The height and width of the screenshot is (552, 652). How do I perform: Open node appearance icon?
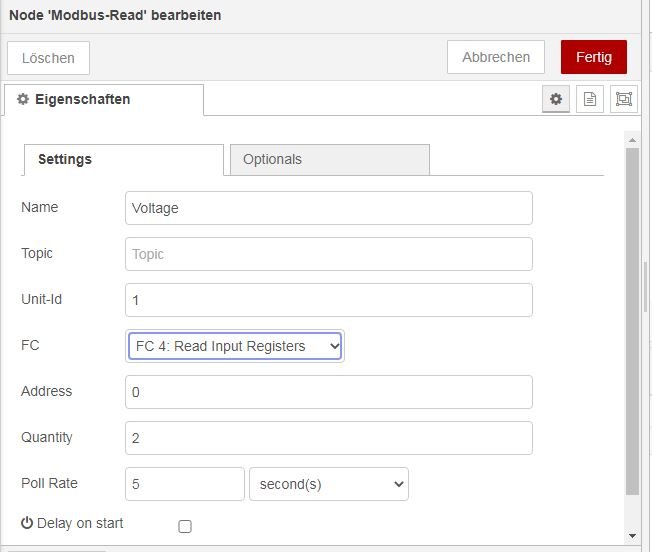coord(624,99)
